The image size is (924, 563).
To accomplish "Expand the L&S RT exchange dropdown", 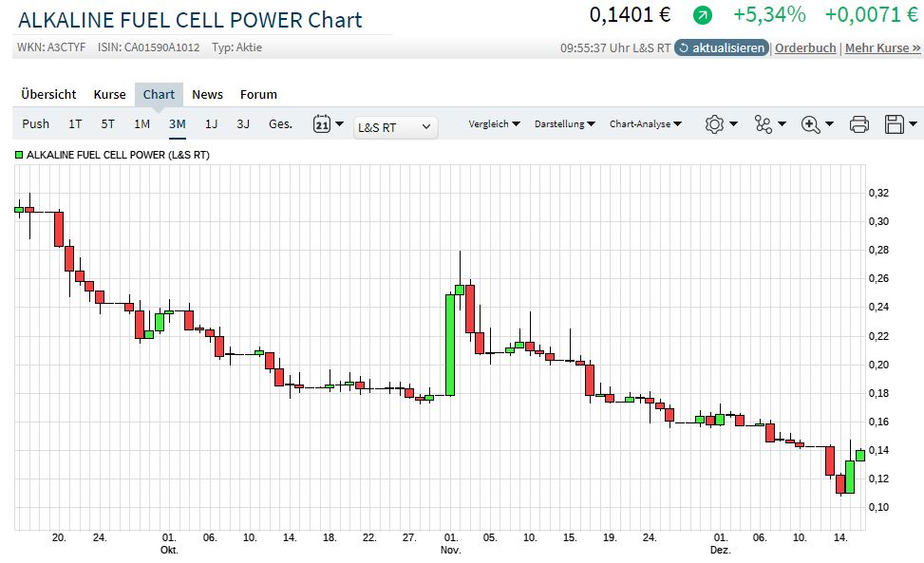I will (395, 127).
